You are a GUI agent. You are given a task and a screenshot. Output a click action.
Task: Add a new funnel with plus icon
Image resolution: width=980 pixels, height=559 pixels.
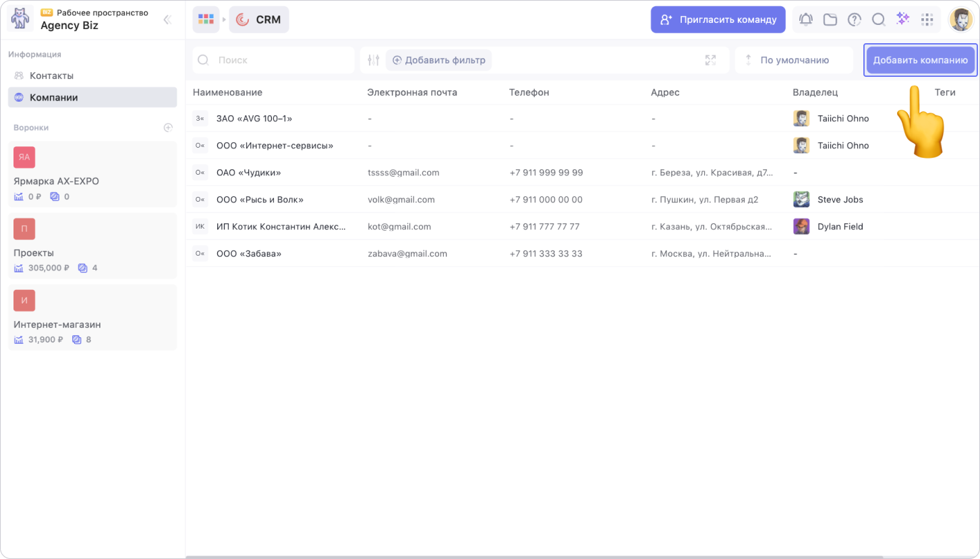[168, 127]
